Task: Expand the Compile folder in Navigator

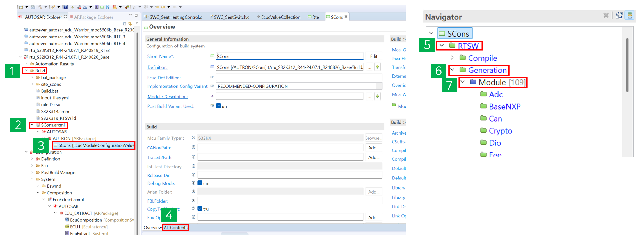Action: click(452, 58)
